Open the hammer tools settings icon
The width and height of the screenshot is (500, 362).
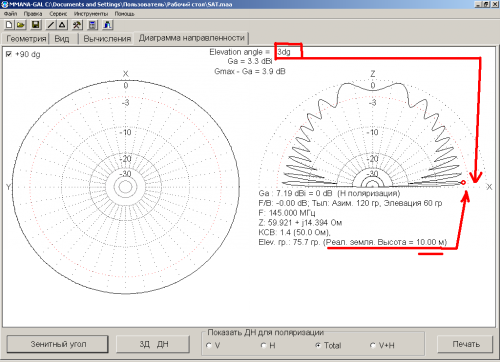pos(77,25)
